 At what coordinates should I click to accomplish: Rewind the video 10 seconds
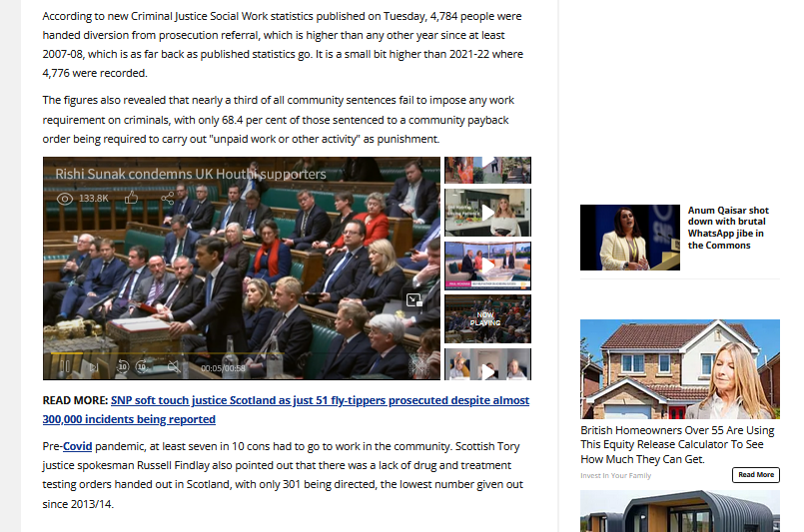click(x=123, y=366)
